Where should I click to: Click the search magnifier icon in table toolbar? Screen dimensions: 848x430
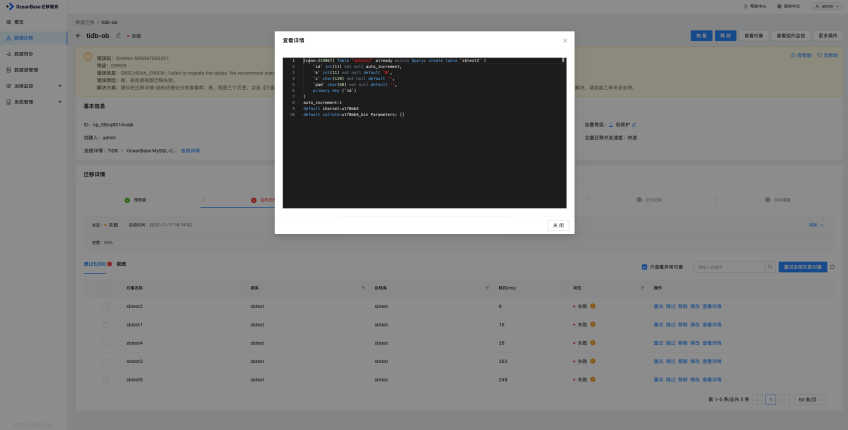[770, 267]
